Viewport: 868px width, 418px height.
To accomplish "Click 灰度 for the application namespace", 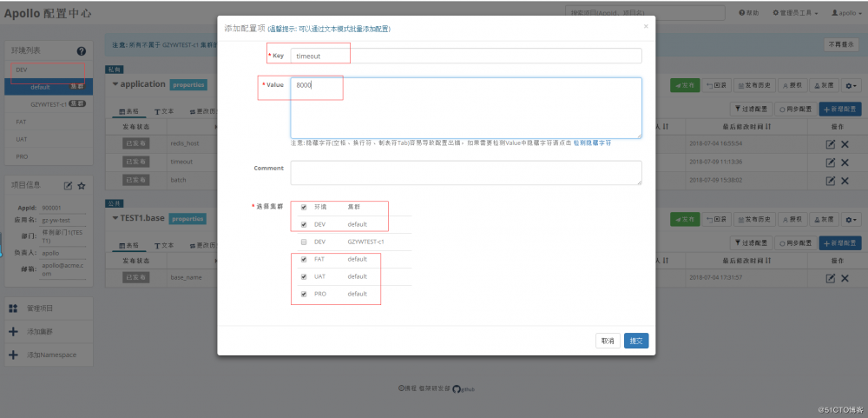I will pyautogui.click(x=823, y=85).
